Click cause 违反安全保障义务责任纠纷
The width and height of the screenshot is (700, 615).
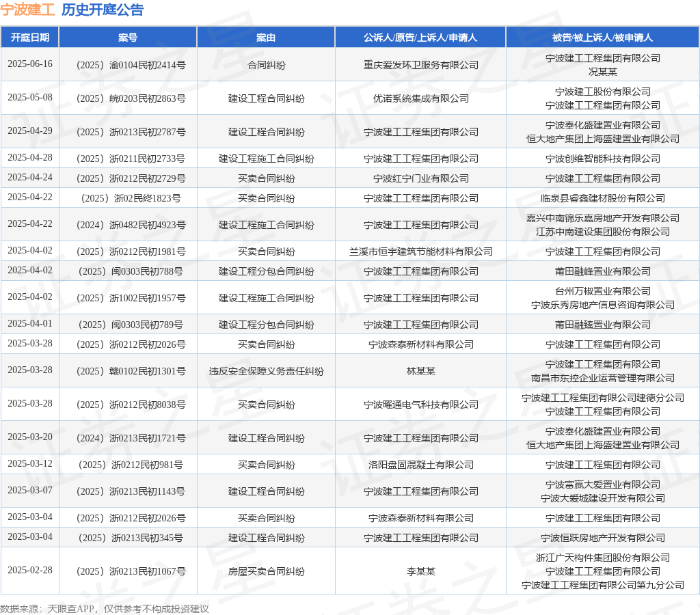coord(266,371)
